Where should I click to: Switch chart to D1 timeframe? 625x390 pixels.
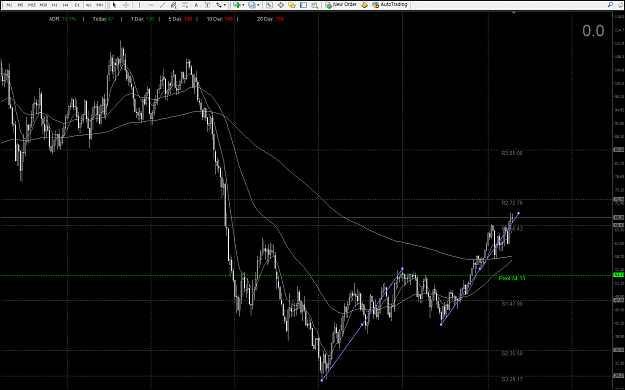click(77, 5)
